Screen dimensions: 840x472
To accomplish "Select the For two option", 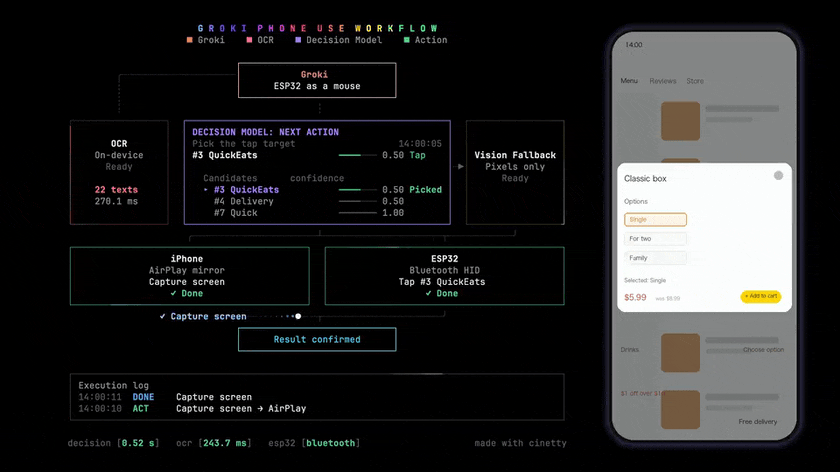I will 655,238.
